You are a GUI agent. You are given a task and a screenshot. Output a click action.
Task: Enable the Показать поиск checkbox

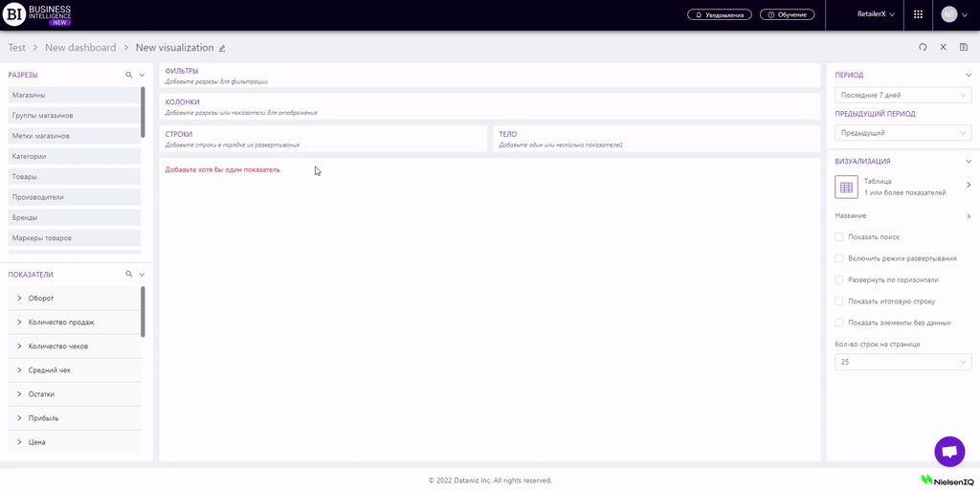[839, 236]
